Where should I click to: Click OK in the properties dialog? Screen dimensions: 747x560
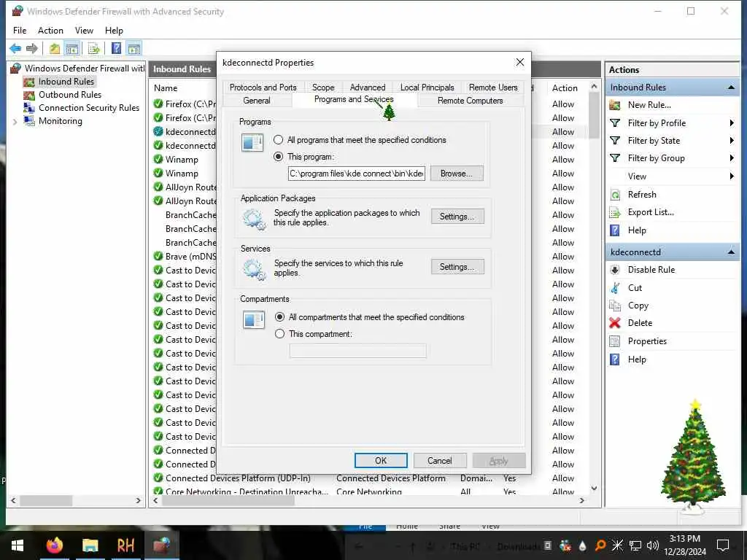tap(381, 461)
